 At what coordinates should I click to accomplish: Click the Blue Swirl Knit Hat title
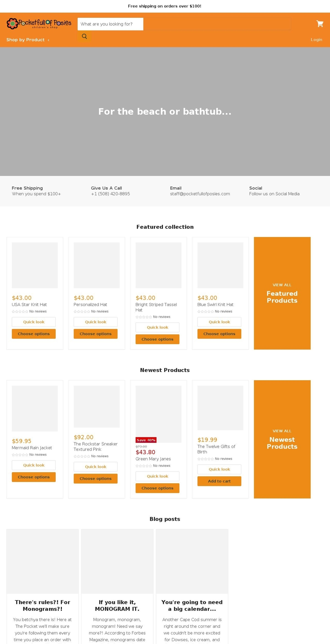click(215, 305)
